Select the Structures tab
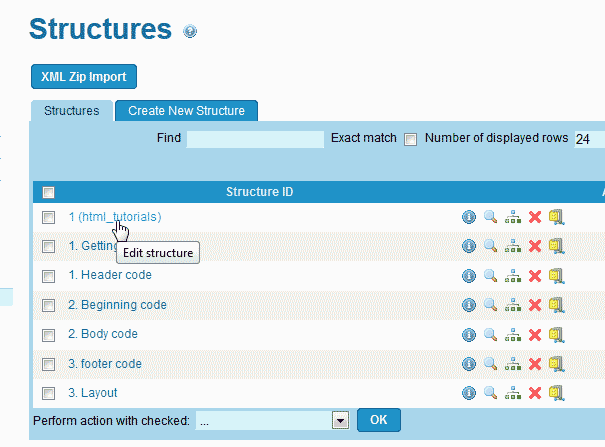This screenshot has width=605, height=447. click(72, 111)
